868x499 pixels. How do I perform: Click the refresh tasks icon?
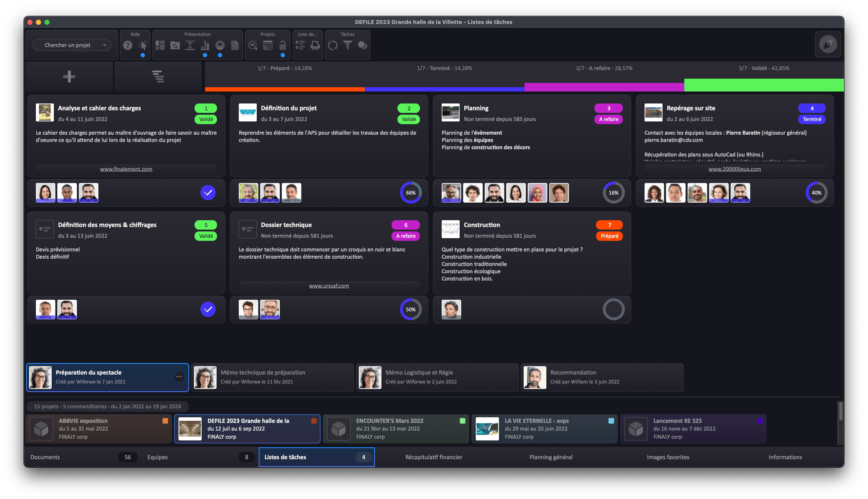tap(333, 45)
